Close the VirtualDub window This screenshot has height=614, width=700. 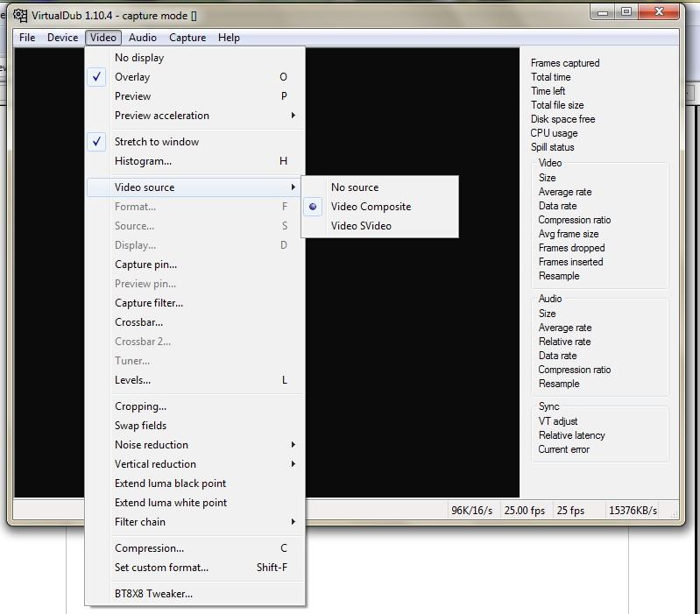(x=659, y=11)
